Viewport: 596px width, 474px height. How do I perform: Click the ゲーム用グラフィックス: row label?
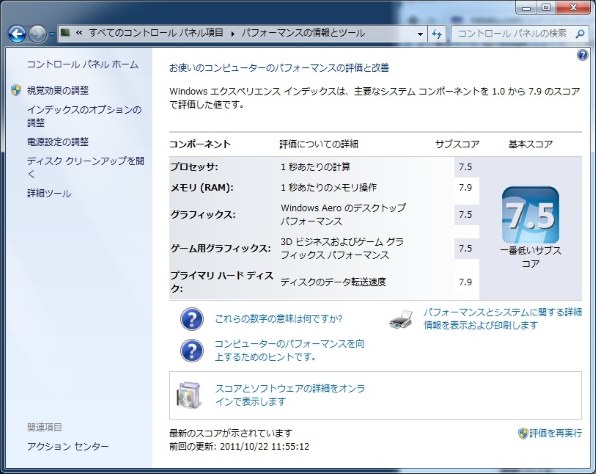[220, 249]
